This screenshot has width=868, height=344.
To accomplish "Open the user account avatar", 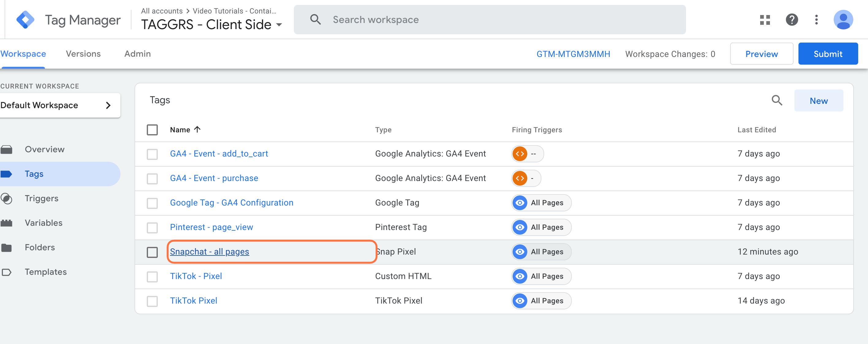I will tap(843, 20).
